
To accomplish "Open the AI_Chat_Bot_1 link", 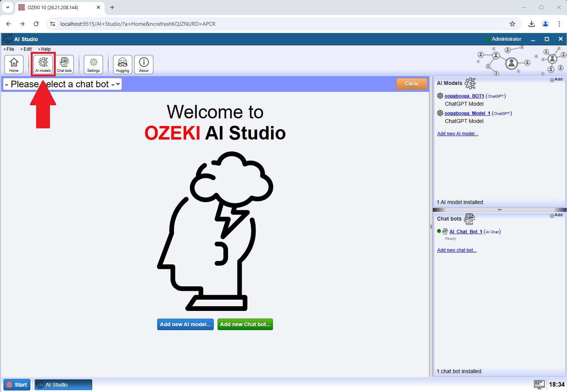I will tap(466, 232).
